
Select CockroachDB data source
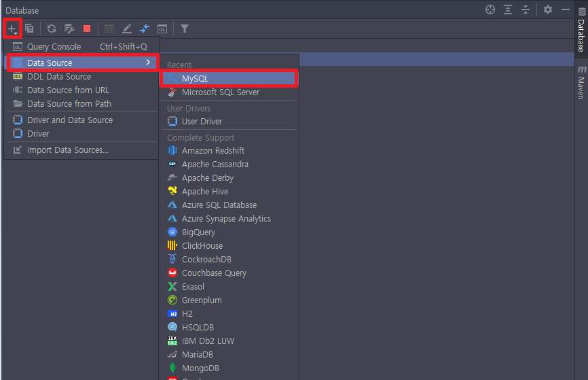click(x=229, y=260)
